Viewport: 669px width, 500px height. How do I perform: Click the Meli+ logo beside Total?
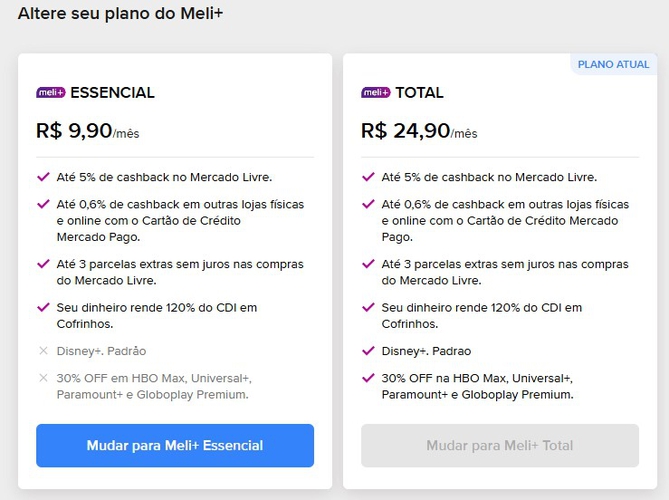pos(376,93)
